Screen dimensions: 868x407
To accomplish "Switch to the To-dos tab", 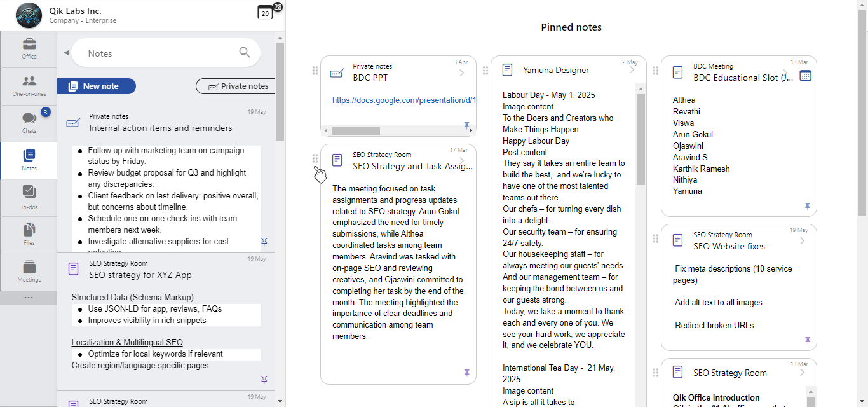I will point(29,197).
